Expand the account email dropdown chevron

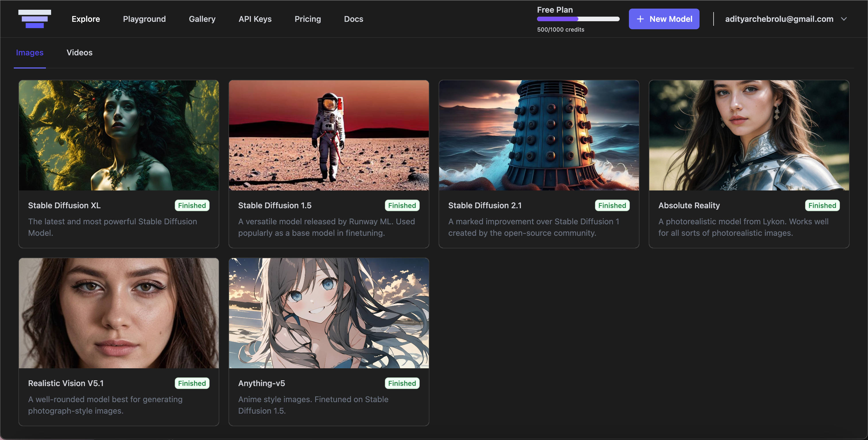(x=843, y=19)
